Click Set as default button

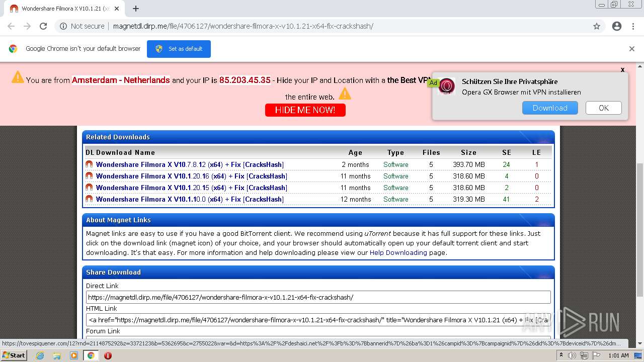pos(179,49)
